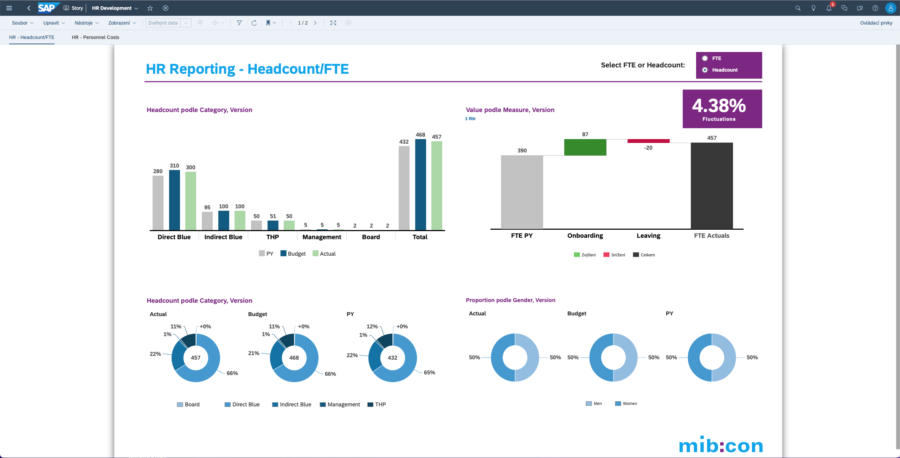
Task: Select the FTE radio button
Action: click(x=706, y=58)
